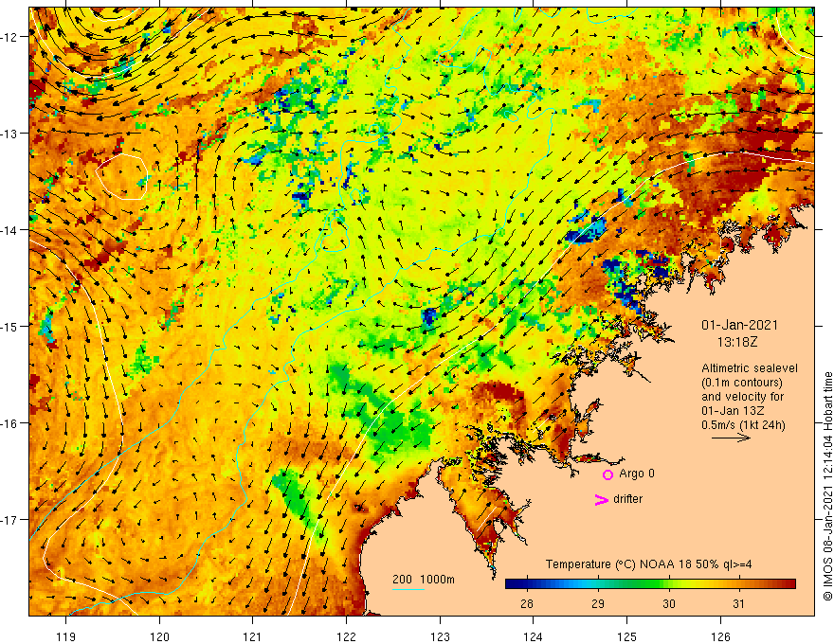Click the 'Argo 0' legend text
Viewport: 834px width, 644px height.
click(x=637, y=474)
